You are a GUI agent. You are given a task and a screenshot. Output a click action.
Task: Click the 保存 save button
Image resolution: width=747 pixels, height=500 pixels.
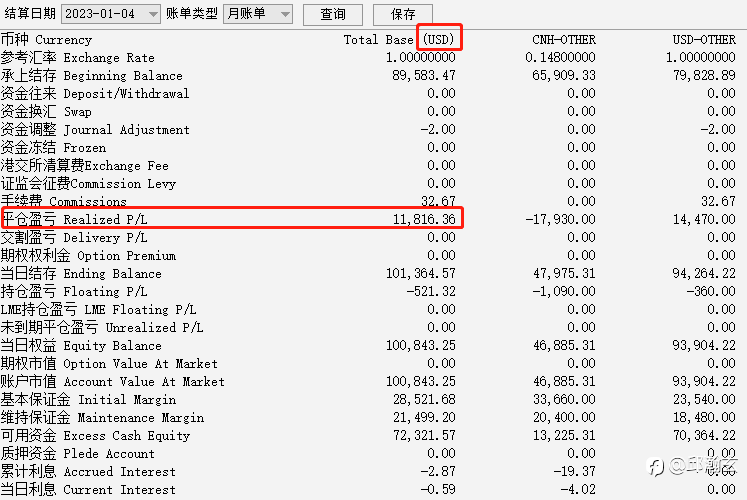tap(403, 14)
